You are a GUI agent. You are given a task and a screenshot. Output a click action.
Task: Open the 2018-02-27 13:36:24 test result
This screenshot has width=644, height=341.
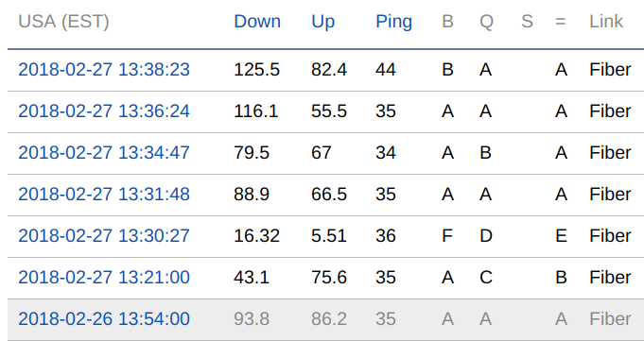104,111
